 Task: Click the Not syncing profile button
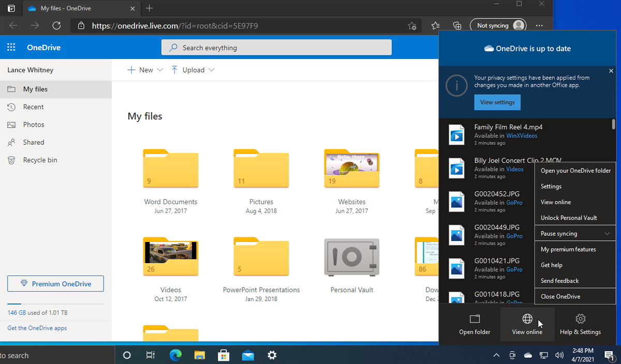pyautogui.click(x=498, y=25)
